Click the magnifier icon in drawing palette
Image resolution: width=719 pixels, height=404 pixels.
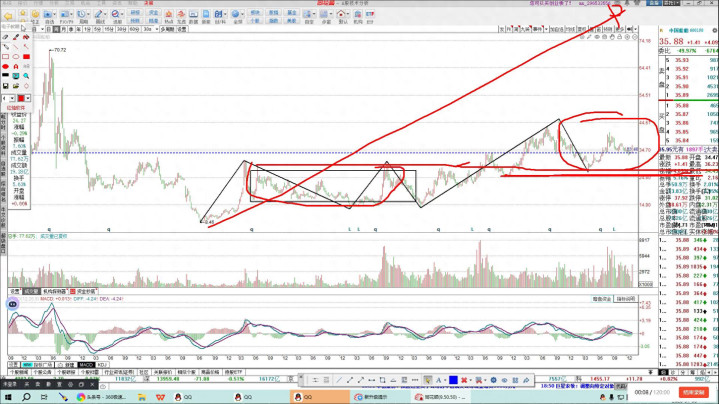click(x=25, y=77)
